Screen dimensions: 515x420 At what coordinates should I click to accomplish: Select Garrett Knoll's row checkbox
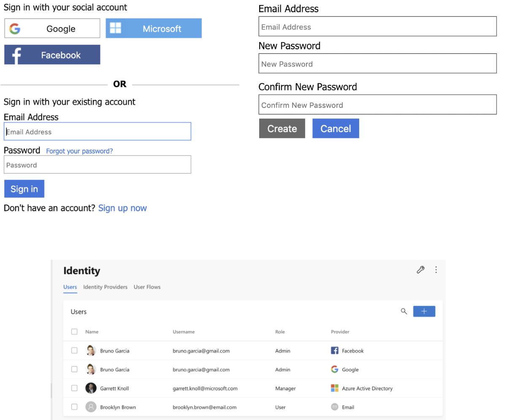click(x=74, y=388)
